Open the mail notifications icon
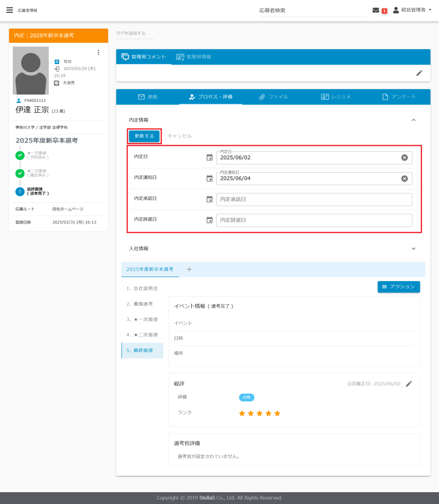The width and height of the screenshot is (439, 504). pos(376,10)
